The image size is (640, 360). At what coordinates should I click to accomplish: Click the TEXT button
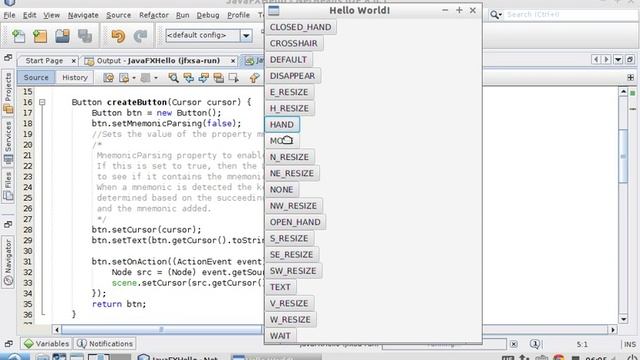point(280,287)
